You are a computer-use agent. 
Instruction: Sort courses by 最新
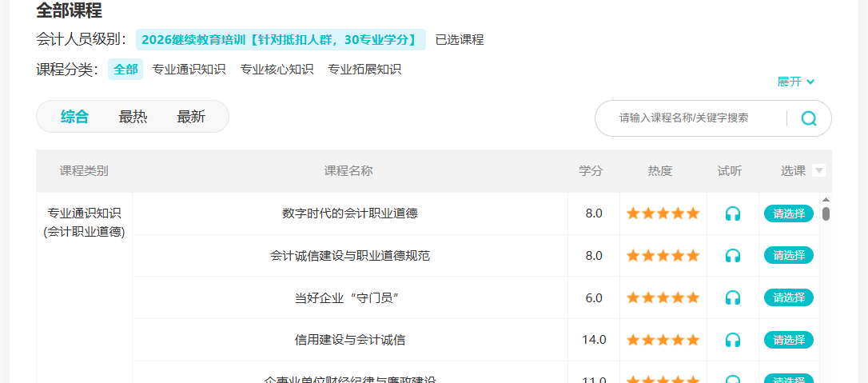pyautogui.click(x=191, y=117)
